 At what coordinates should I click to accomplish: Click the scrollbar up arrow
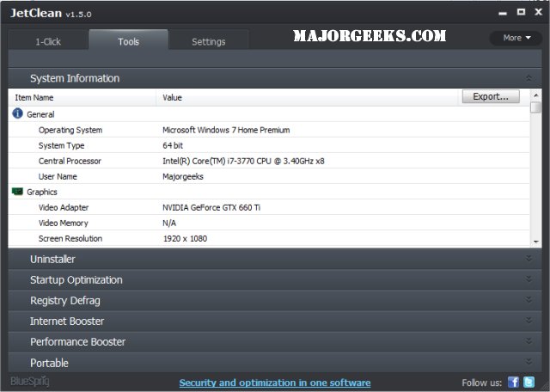tap(535, 95)
